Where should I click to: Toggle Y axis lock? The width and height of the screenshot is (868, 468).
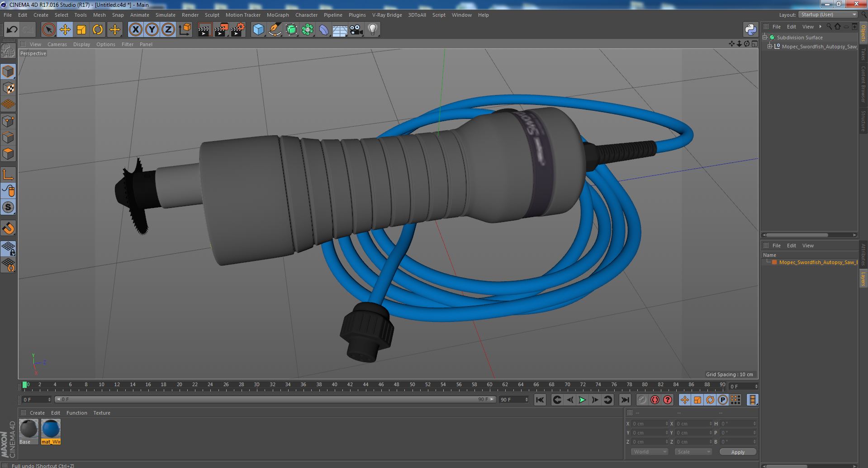click(x=152, y=30)
